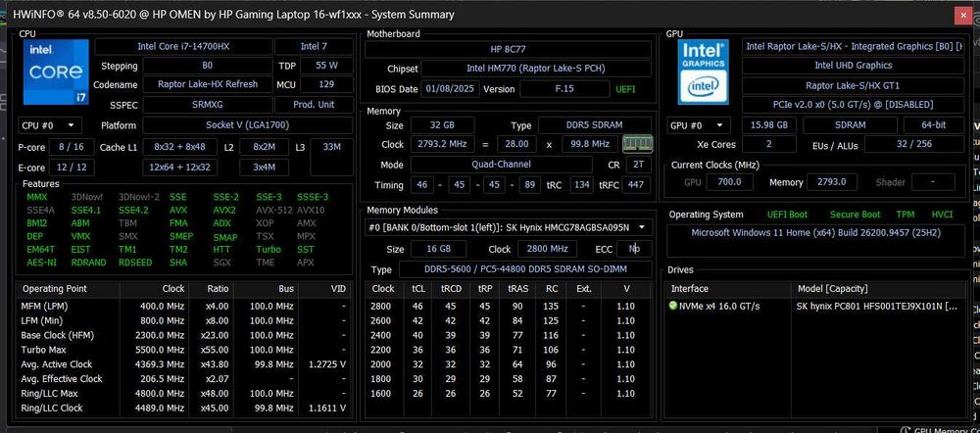
Task: Expand the memory module selection dropdown
Action: click(508, 227)
